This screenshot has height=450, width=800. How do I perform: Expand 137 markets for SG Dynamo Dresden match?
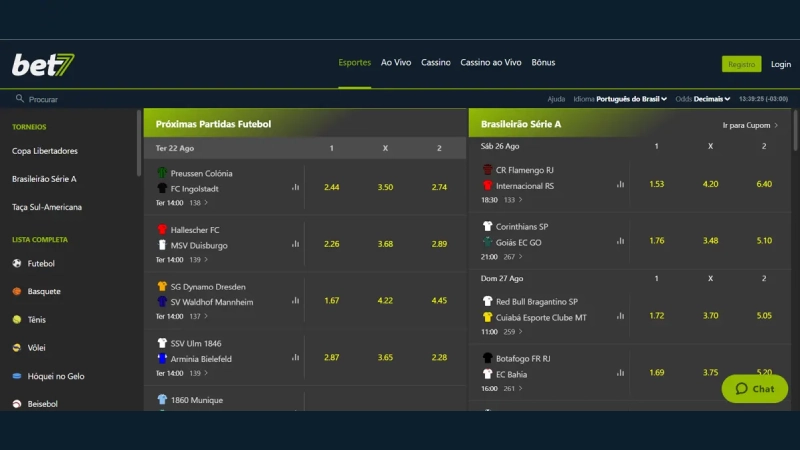(x=199, y=316)
